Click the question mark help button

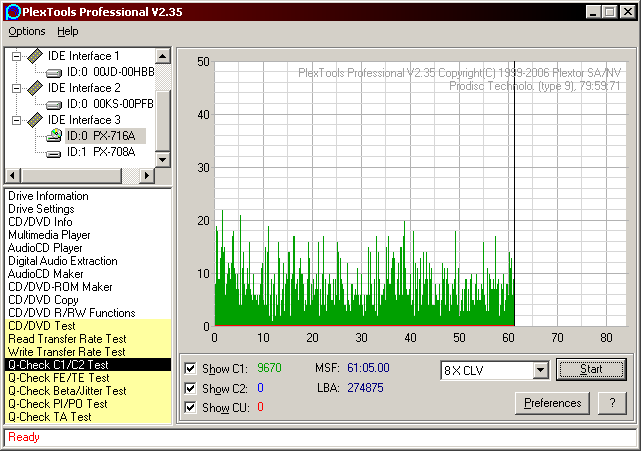pyautogui.click(x=612, y=403)
